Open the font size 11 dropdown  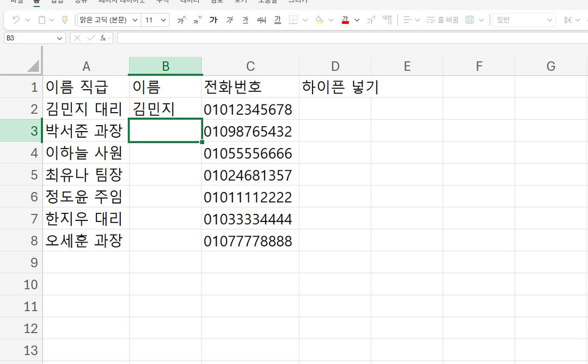[x=163, y=20]
